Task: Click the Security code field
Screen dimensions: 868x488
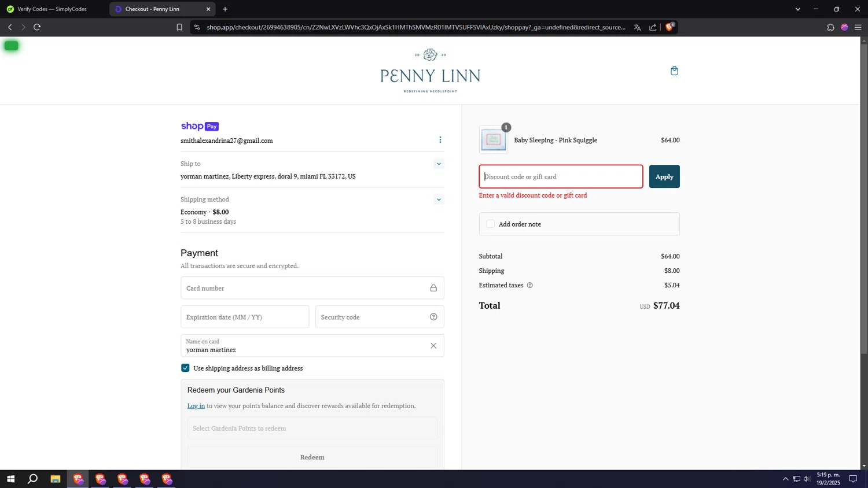Action: (x=380, y=317)
